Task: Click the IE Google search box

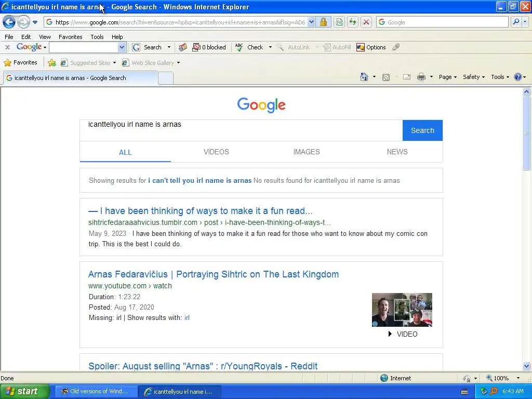Action: coord(442,22)
